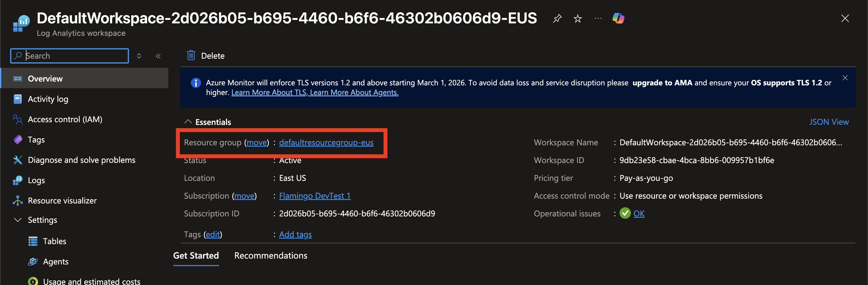The width and height of the screenshot is (868, 285).
Task: Collapse the Essentials section
Action: tap(188, 121)
